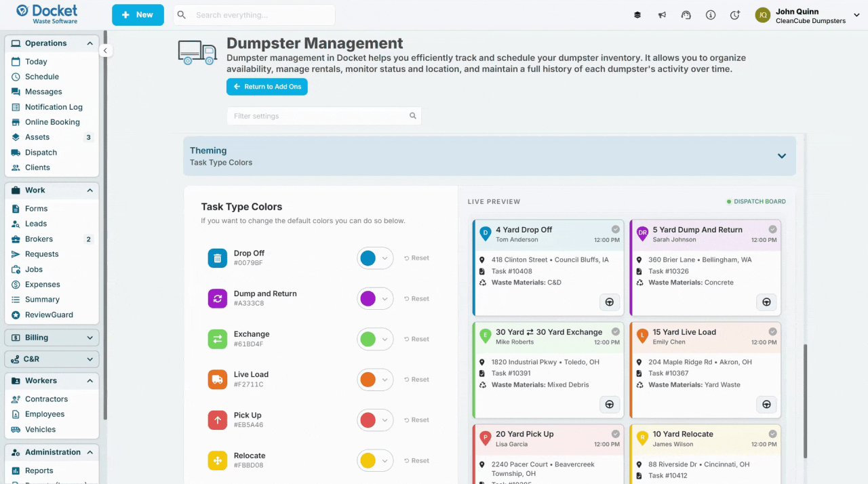Collapse the Workers sidebar group
This screenshot has height=484, width=868.
pos(90,381)
